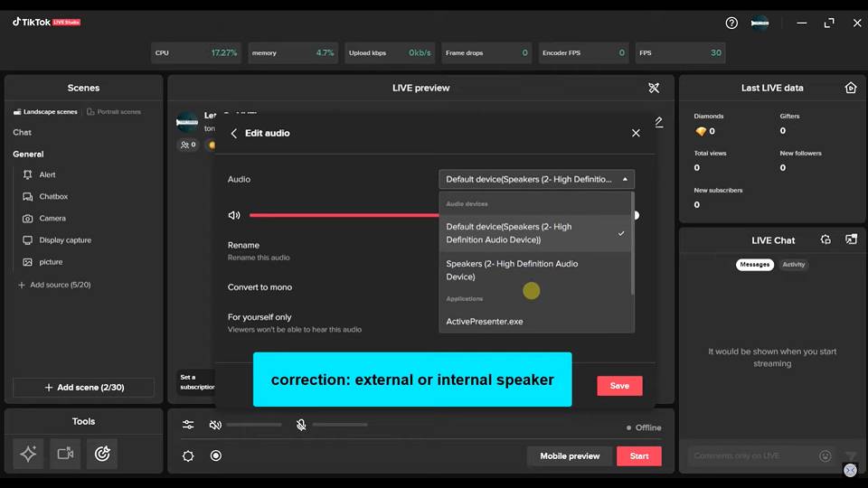868x488 pixels.
Task: Click Add source (5/20)
Action: (54, 285)
